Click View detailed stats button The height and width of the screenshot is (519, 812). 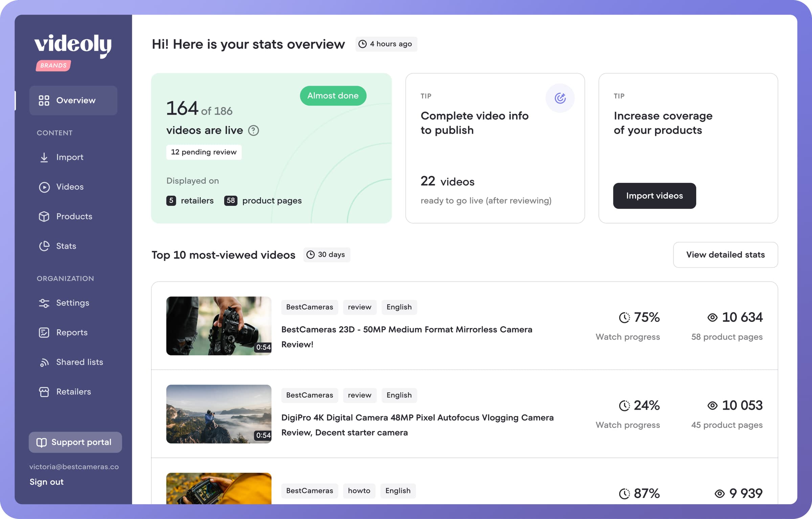725,255
